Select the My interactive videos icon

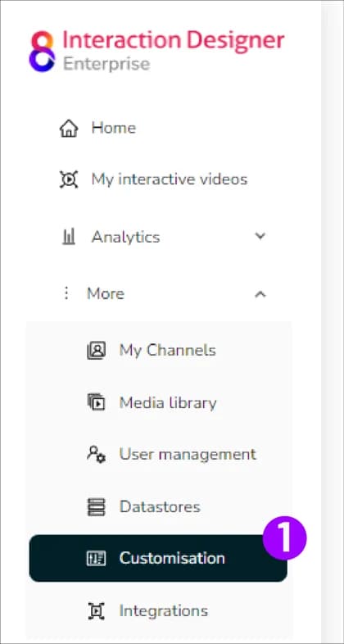69,180
